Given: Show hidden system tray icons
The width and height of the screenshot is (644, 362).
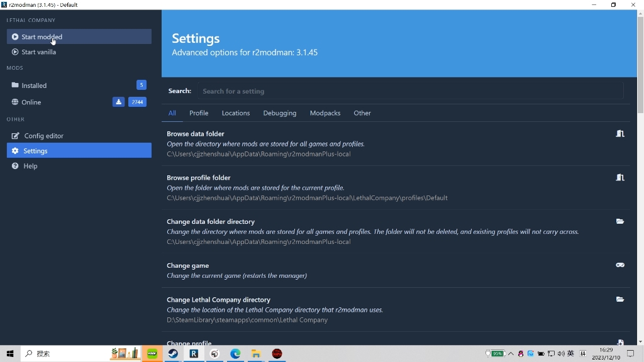Looking at the screenshot, I should click(511, 353).
